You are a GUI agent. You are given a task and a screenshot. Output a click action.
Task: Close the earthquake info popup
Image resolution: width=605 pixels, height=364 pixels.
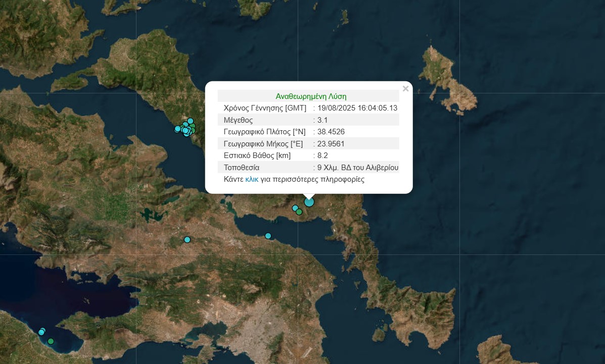click(x=405, y=89)
